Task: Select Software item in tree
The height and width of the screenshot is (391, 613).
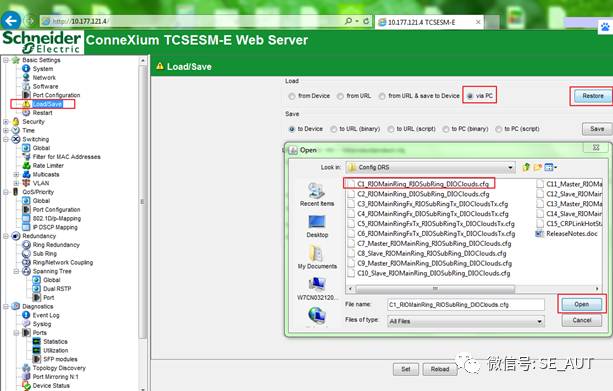Action: pos(45,86)
